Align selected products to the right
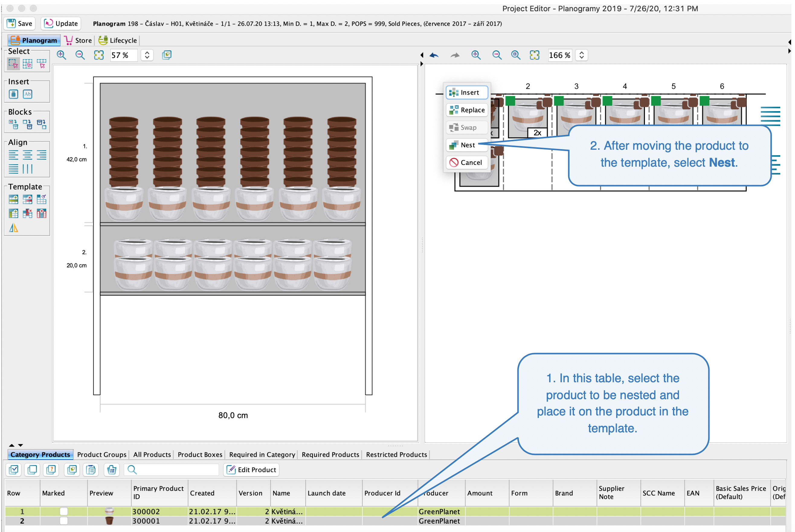 [x=41, y=155]
